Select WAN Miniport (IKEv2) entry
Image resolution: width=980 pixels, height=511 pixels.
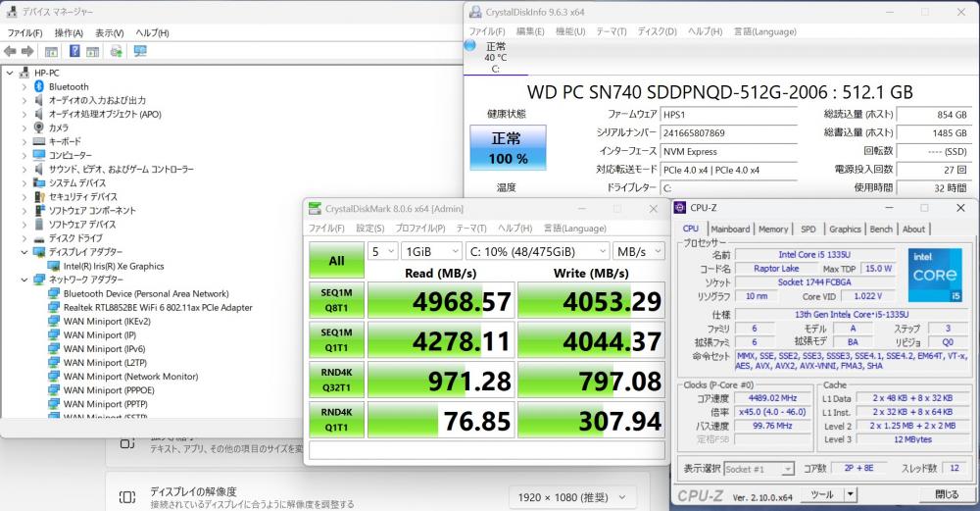coord(107,321)
